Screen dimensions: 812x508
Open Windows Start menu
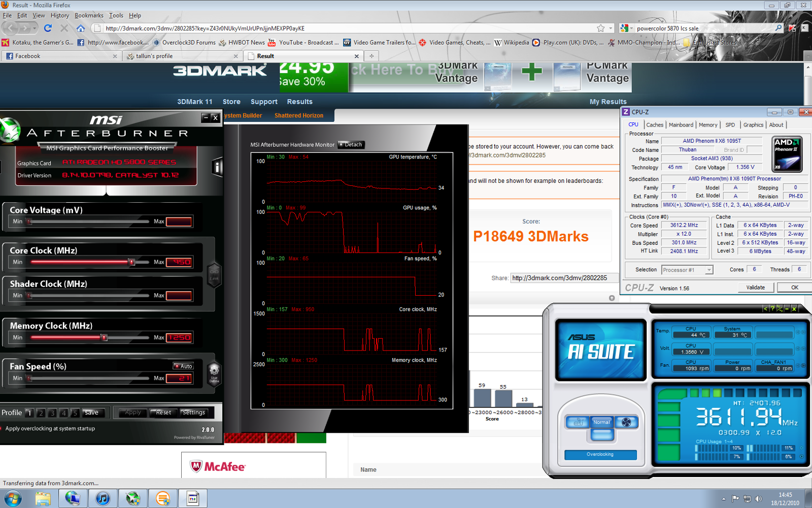tap(13, 499)
